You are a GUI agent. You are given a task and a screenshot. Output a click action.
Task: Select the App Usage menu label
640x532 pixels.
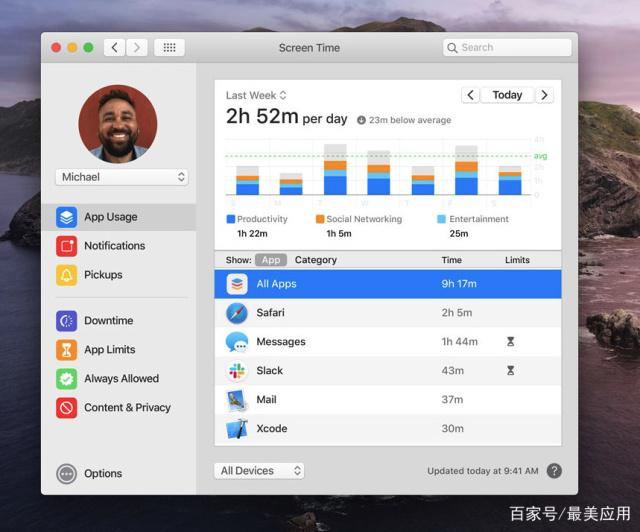[111, 217]
